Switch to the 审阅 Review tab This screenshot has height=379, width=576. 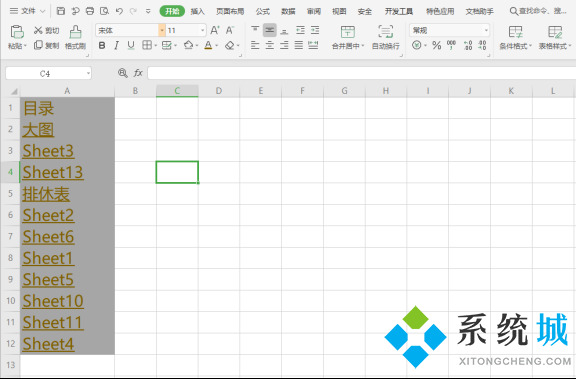pyautogui.click(x=313, y=11)
